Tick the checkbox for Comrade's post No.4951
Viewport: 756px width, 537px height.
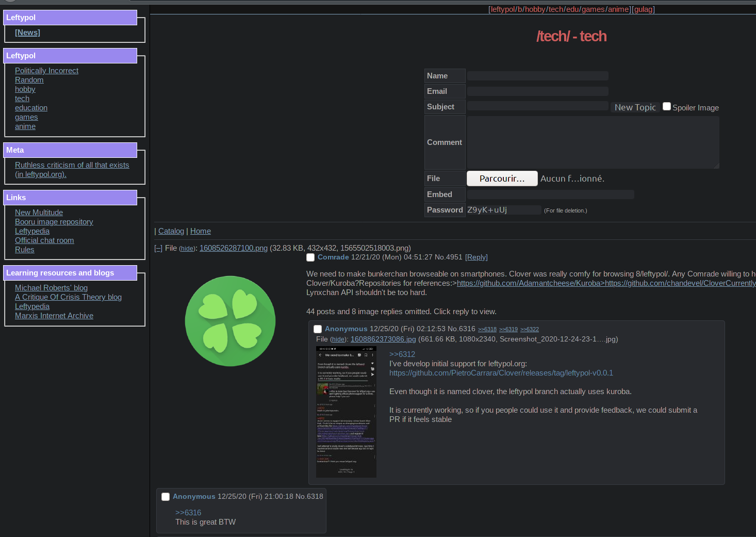click(310, 257)
